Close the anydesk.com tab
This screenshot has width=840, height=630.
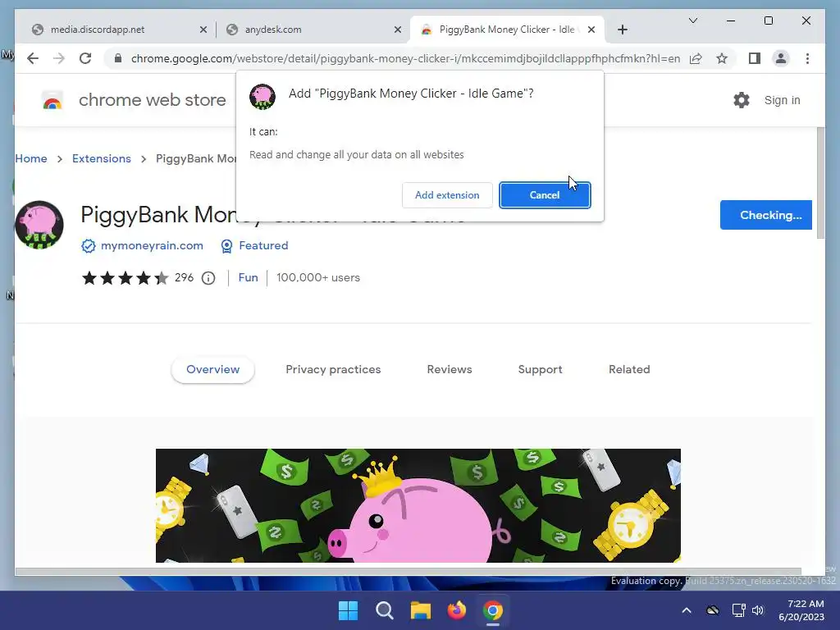(398, 30)
